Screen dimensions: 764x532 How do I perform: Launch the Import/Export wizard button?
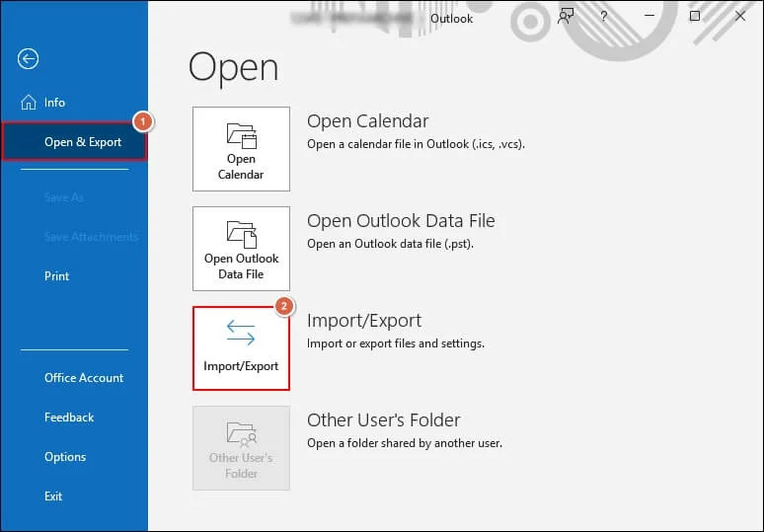(241, 348)
